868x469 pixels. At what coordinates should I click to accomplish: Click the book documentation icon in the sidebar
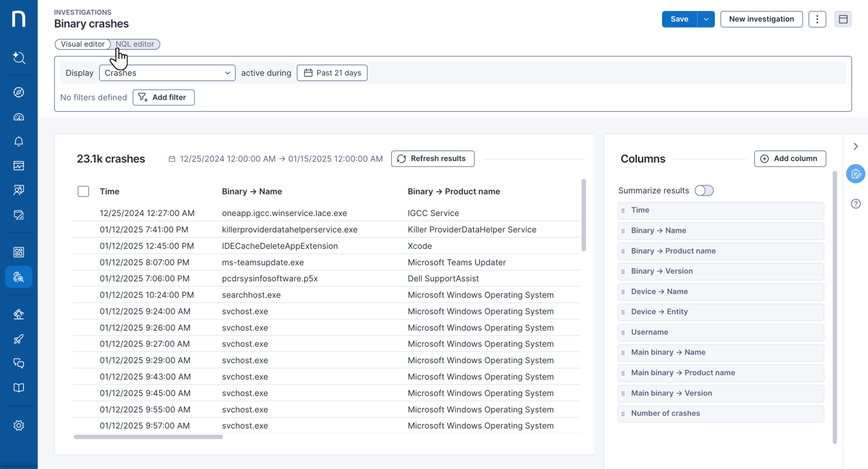19,388
